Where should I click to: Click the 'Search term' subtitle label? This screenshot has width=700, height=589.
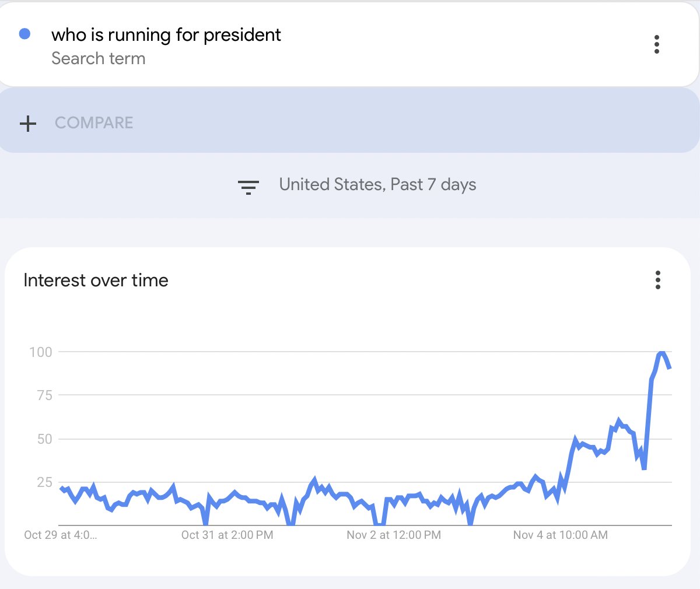tap(98, 58)
